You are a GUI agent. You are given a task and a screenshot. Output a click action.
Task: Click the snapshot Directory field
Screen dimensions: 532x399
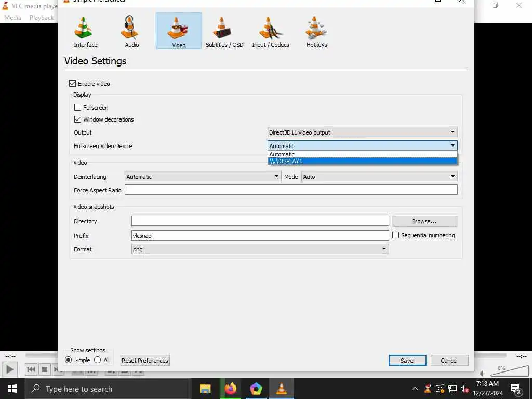[260, 221]
